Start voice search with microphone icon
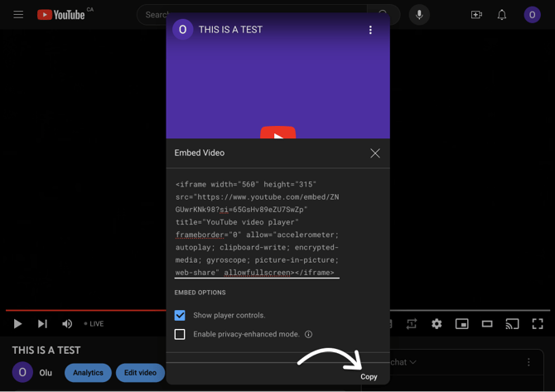 (x=419, y=15)
